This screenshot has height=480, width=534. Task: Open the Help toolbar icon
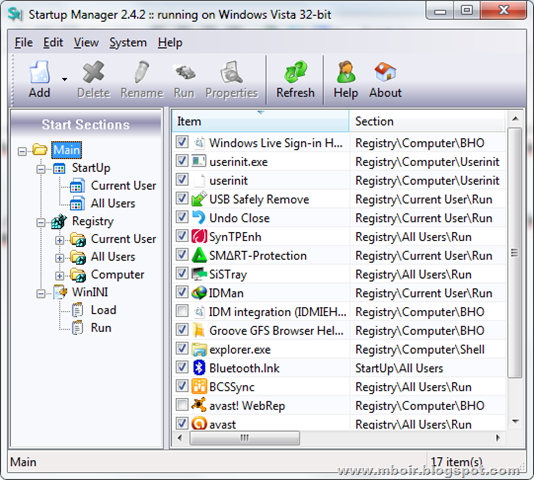click(x=346, y=72)
